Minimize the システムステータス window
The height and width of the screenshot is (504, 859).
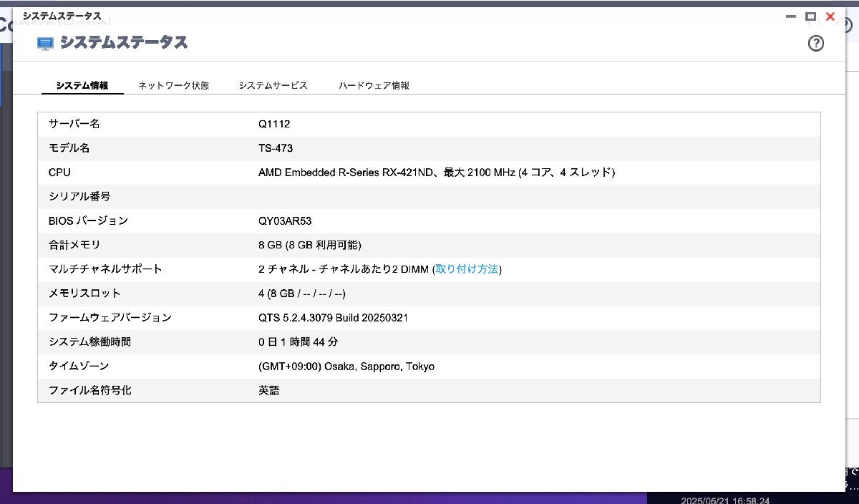[790, 16]
